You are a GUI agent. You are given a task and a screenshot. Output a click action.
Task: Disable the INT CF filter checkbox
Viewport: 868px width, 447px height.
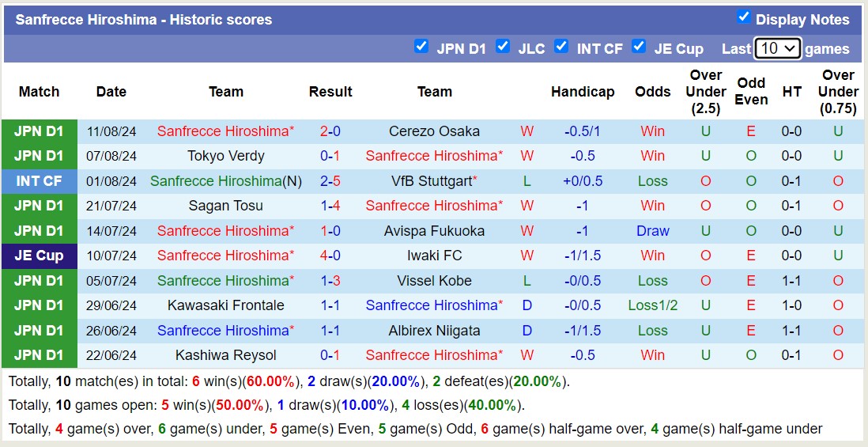[561, 47]
